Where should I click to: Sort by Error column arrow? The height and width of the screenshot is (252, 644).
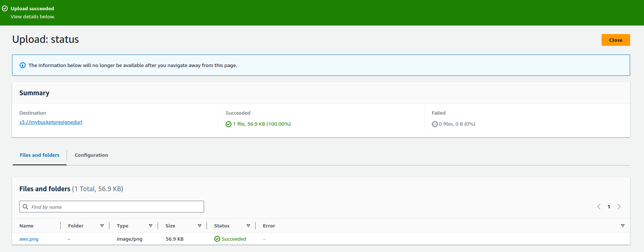622,226
